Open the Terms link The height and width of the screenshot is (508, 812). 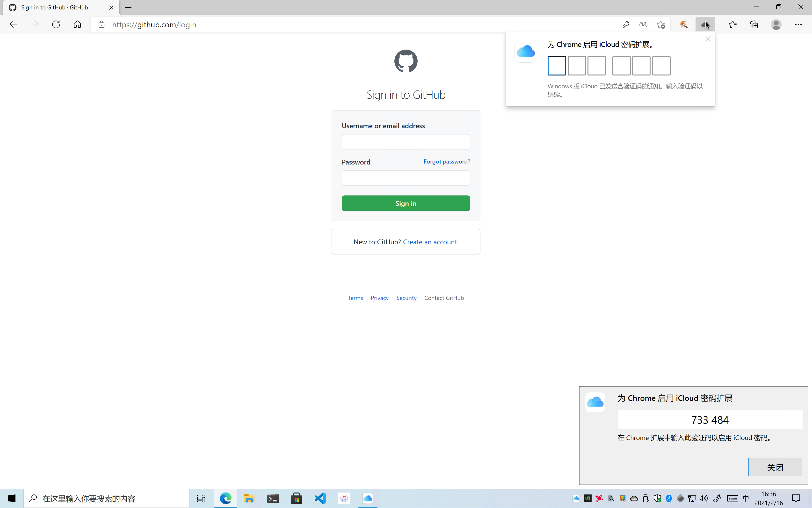tap(355, 298)
